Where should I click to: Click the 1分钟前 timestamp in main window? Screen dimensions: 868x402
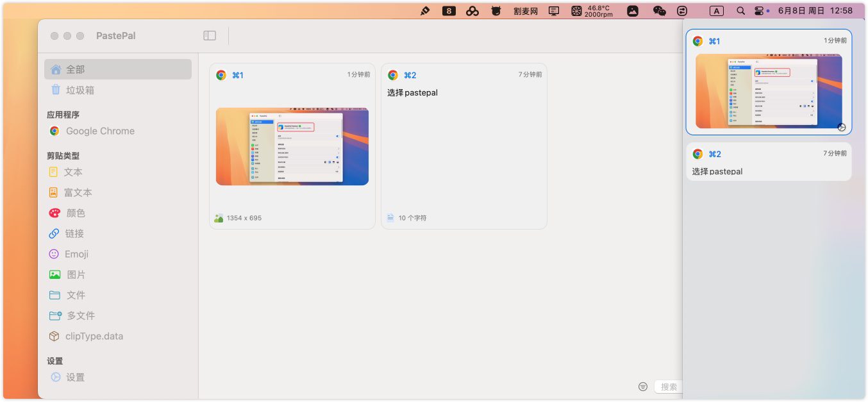359,75
